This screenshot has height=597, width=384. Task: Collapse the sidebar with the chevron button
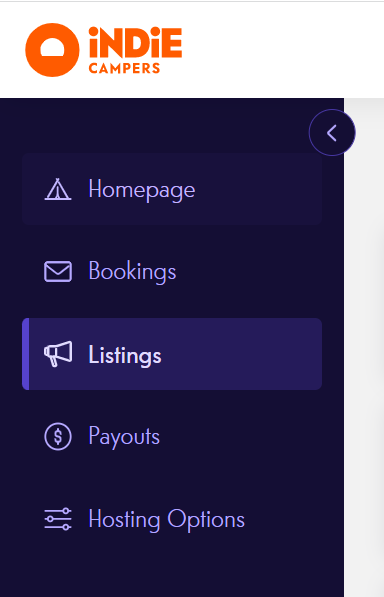[x=332, y=132]
